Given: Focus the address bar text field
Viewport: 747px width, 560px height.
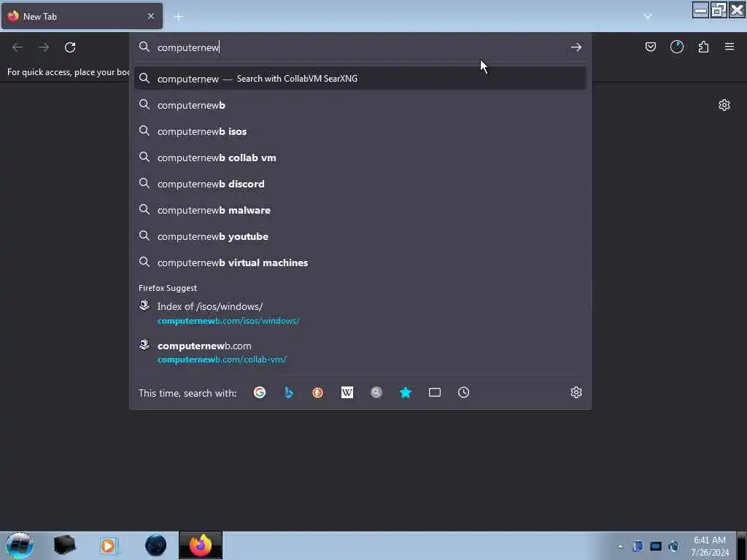Looking at the screenshot, I should (360, 47).
